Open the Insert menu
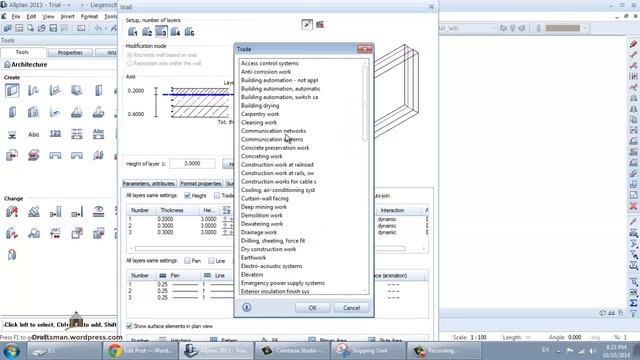The image size is (640, 360). (67, 17)
